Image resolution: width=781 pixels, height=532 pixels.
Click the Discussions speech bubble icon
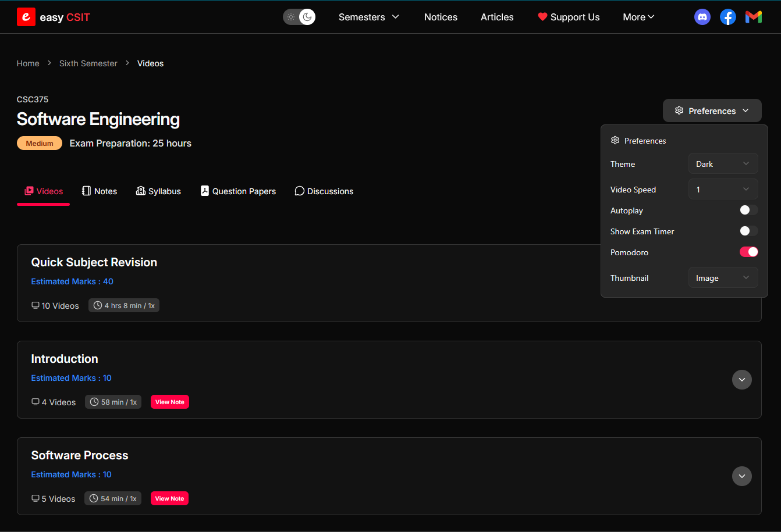[300, 191]
